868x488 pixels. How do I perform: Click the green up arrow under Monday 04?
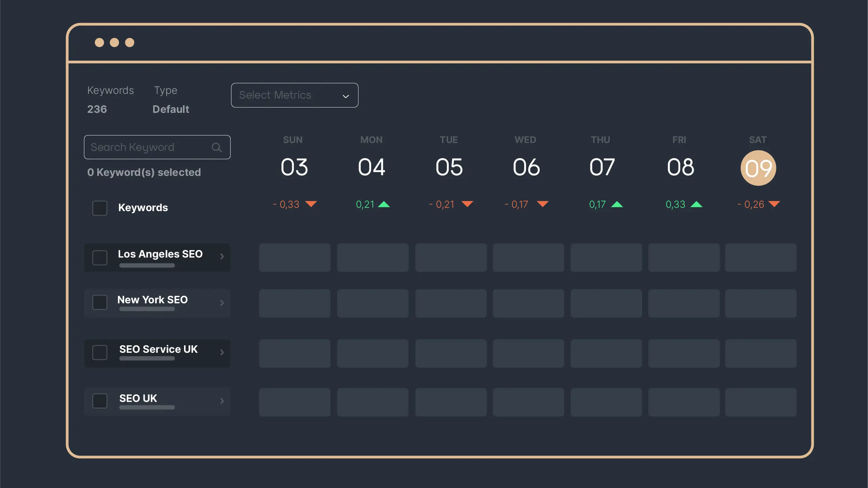coord(384,204)
